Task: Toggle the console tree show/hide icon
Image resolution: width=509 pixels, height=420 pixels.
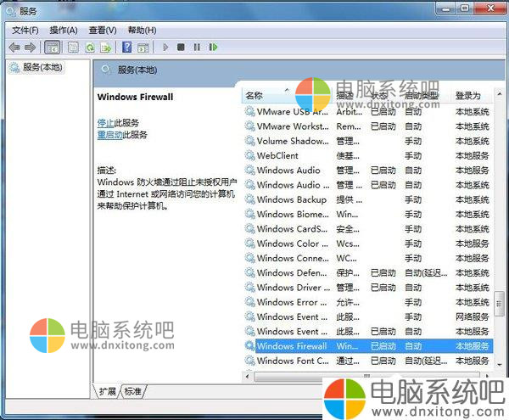Action: [52, 48]
